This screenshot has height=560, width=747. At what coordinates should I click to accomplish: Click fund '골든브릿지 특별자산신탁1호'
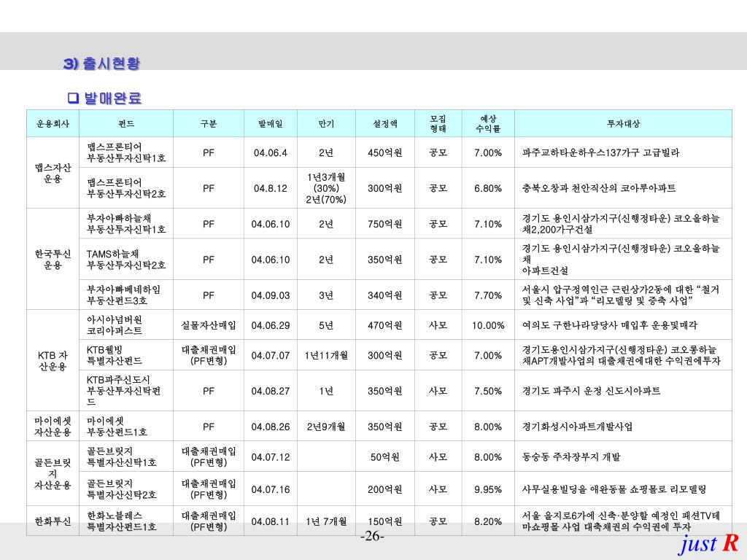click(x=122, y=456)
